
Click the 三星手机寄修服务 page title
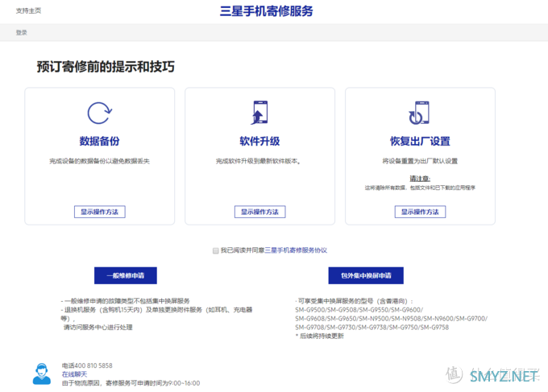266,11
